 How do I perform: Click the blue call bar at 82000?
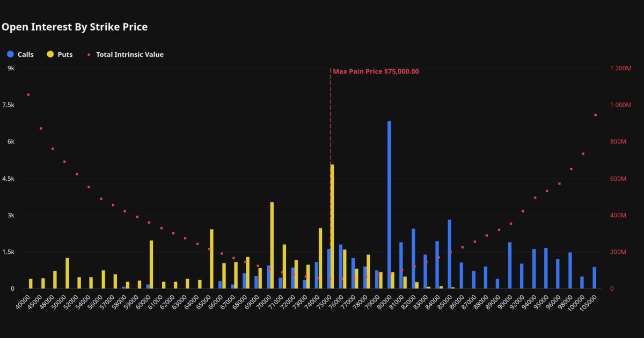coord(413,259)
